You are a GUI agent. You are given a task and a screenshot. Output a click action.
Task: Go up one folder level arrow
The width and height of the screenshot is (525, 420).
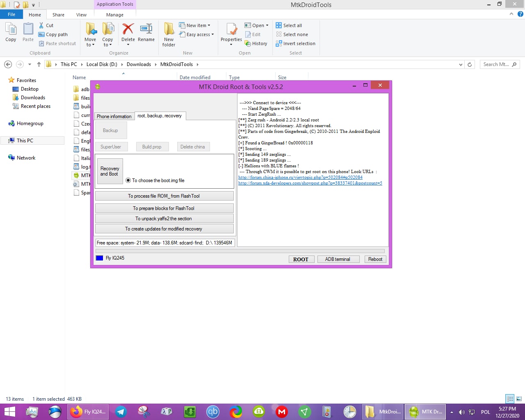pyautogui.click(x=39, y=64)
